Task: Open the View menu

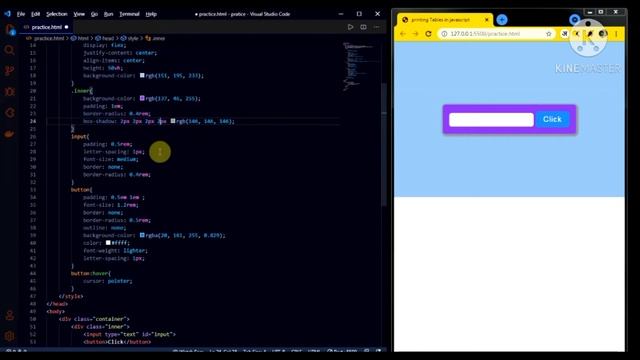Action: pyautogui.click(x=79, y=14)
